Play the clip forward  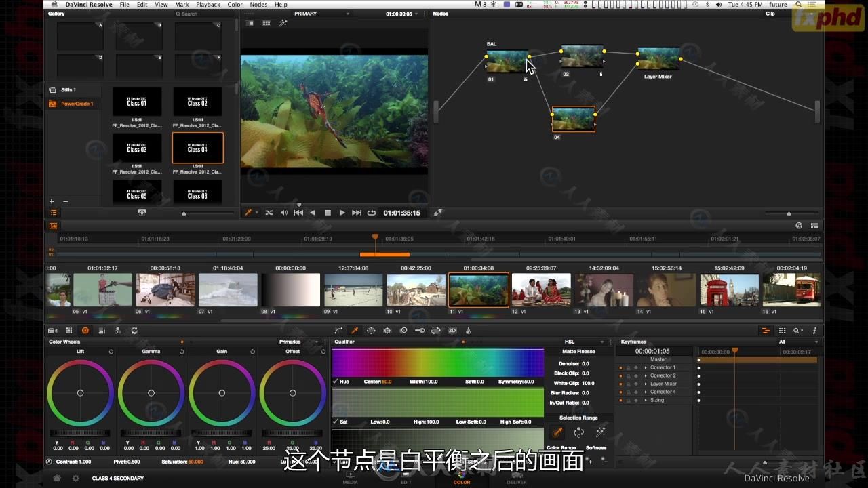pos(342,213)
